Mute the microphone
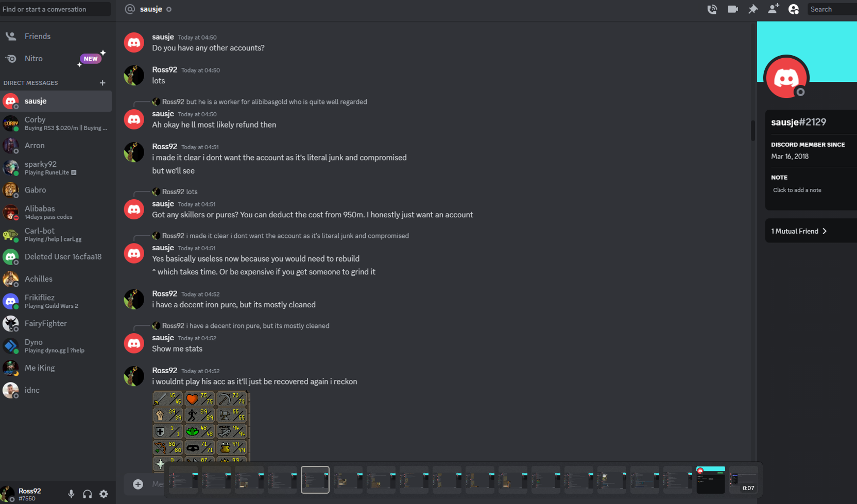Image resolution: width=857 pixels, height=504 pixels. click(71, 494)
